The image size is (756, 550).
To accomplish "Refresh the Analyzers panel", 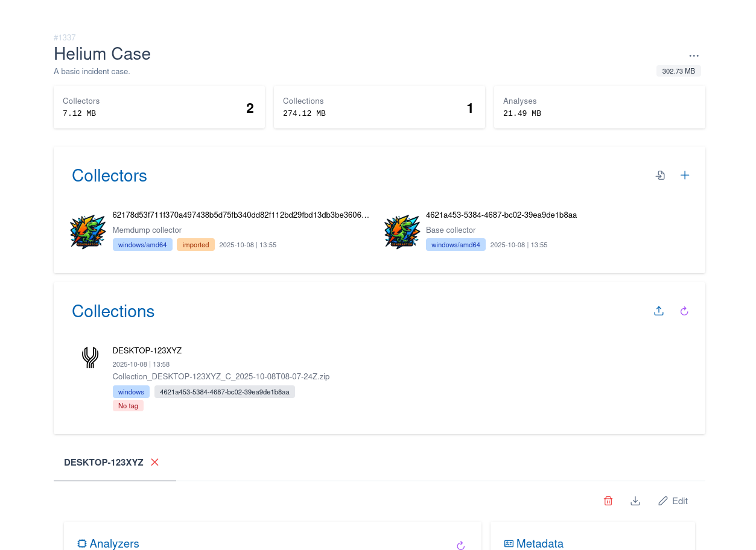I will 460,545.
